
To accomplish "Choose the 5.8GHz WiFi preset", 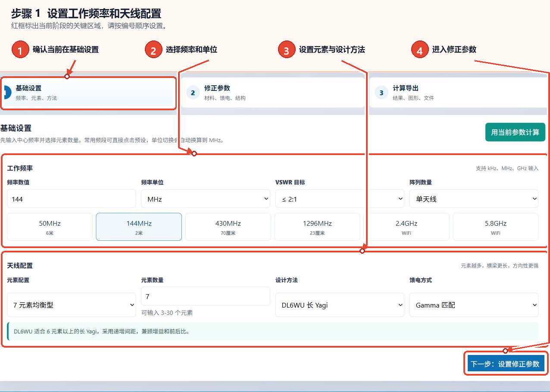I will (x=496, y=227).
